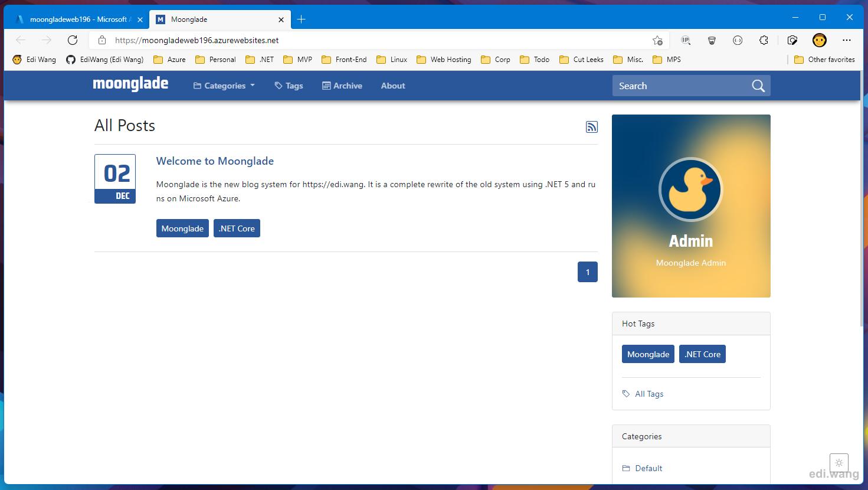Expand the Categories dropdown in navbar
The height and width of the screenshot is (490, 868).
[x=224, y=86]
